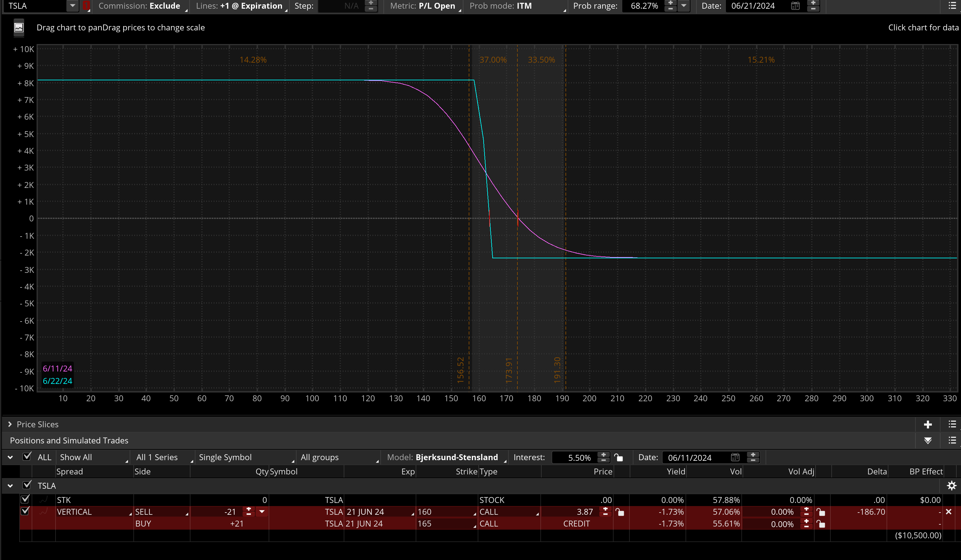This screenshot has height=560, width=961.
Task: Click the 6/22/24 legend label
Action: (x=57, y=381)
